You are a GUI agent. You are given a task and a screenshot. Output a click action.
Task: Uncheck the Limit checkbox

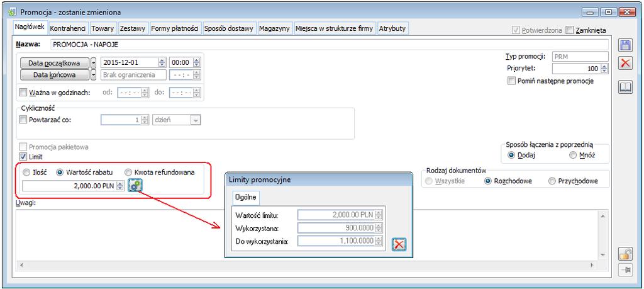click(23, 157)
